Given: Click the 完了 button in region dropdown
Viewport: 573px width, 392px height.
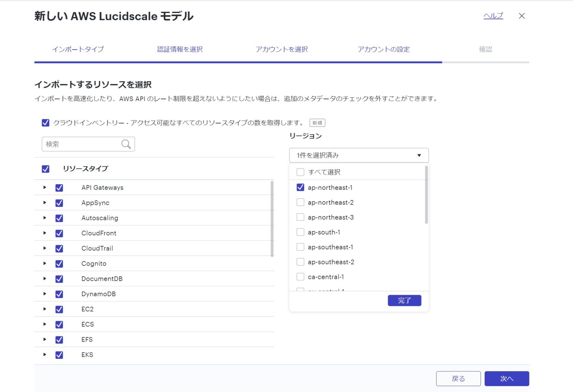Looking at the screenshot, I should coord(404,300).
